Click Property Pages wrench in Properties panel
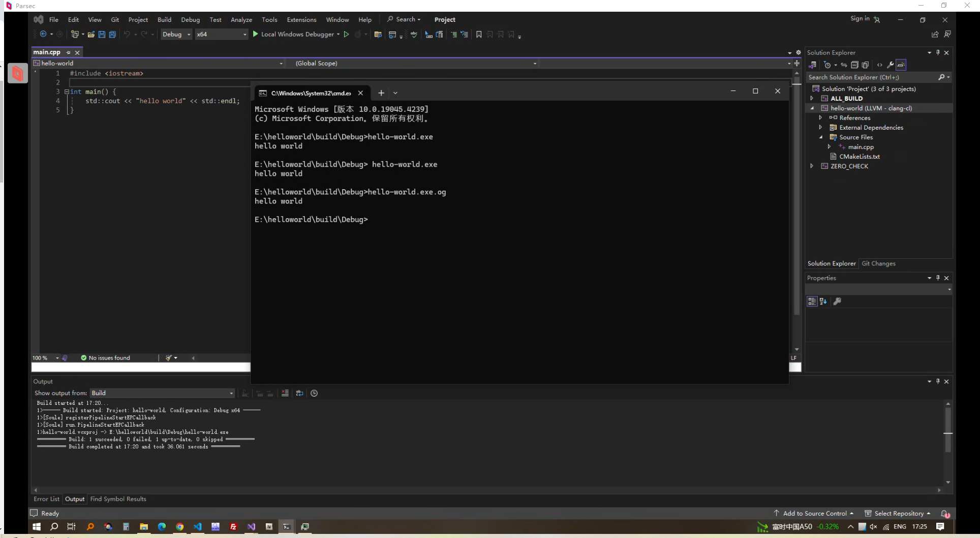The image size is (980, 538). (837, 302)
